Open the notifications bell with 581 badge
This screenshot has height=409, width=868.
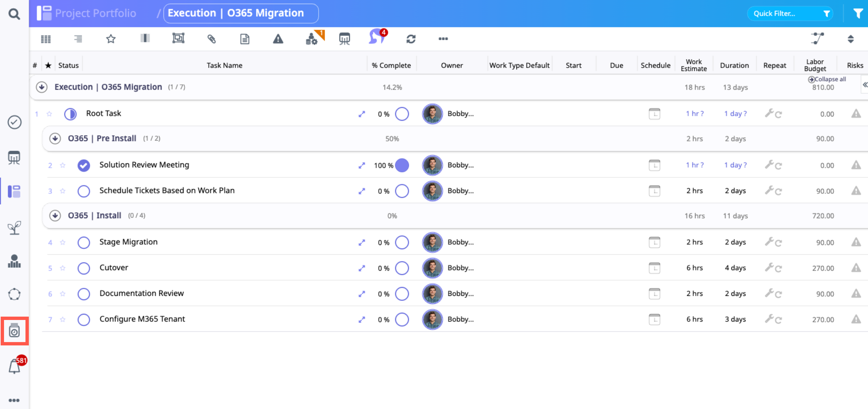coord(14,366)
